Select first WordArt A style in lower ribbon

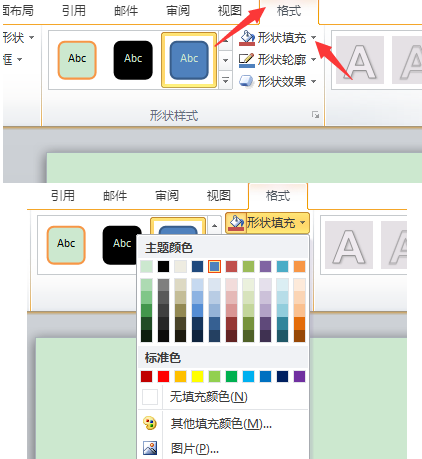tap(349, 245)
